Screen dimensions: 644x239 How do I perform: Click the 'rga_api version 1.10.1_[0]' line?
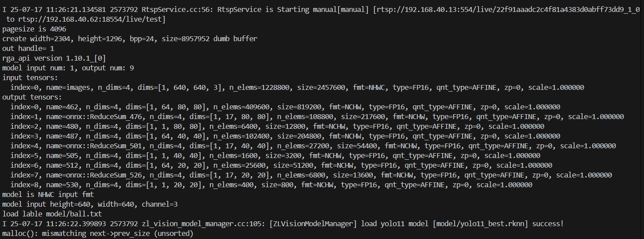click(x=54, y=58)
